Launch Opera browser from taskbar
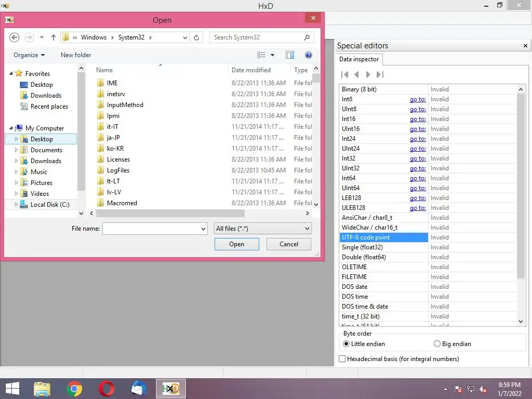 click(106, 389)
